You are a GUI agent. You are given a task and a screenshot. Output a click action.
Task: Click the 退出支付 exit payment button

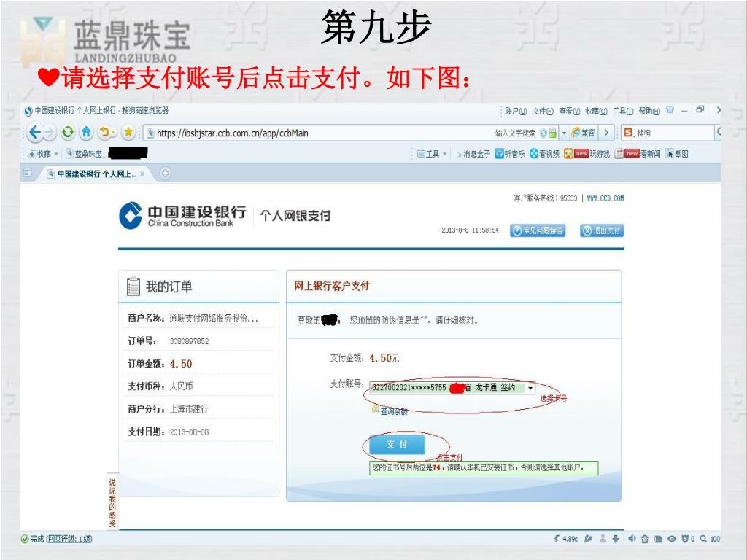pyautogui.click(x=602, y=230)
